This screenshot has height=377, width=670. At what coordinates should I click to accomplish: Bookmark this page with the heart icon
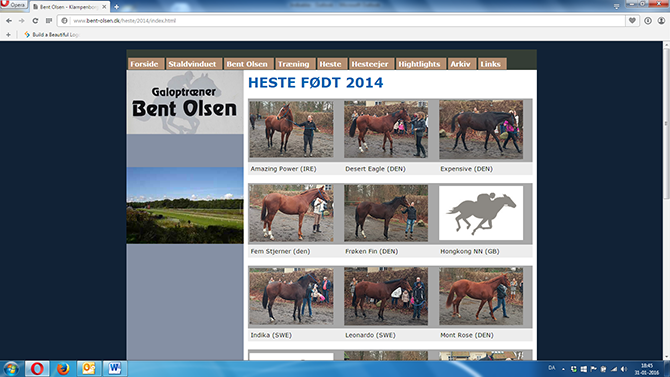tap(632, 21)
